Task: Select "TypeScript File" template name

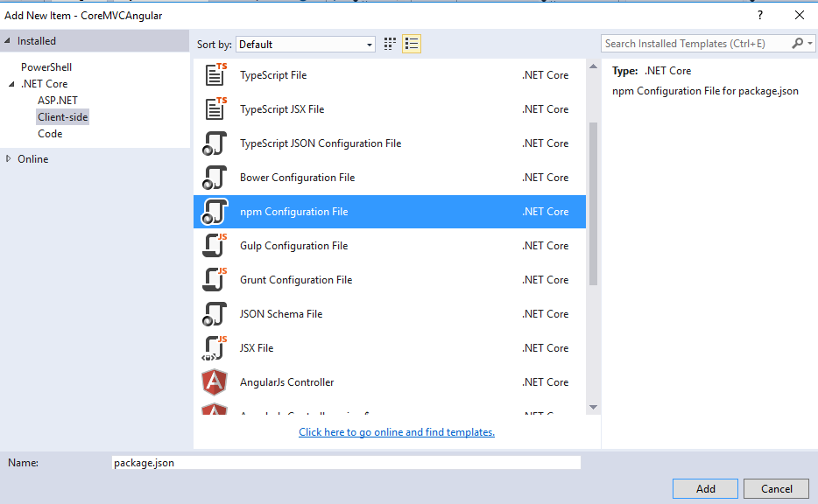Action: (273, 75)
